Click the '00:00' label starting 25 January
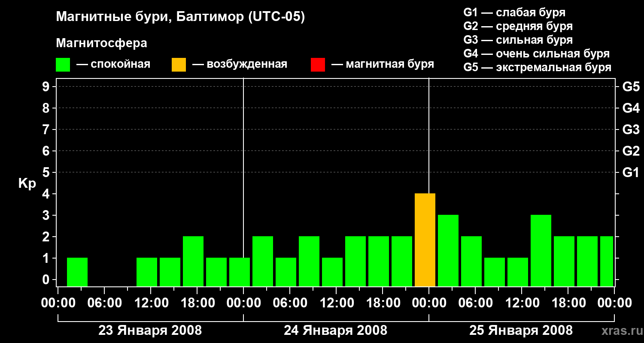This screenshot has height=343, width=644. [x=429, y=303]
